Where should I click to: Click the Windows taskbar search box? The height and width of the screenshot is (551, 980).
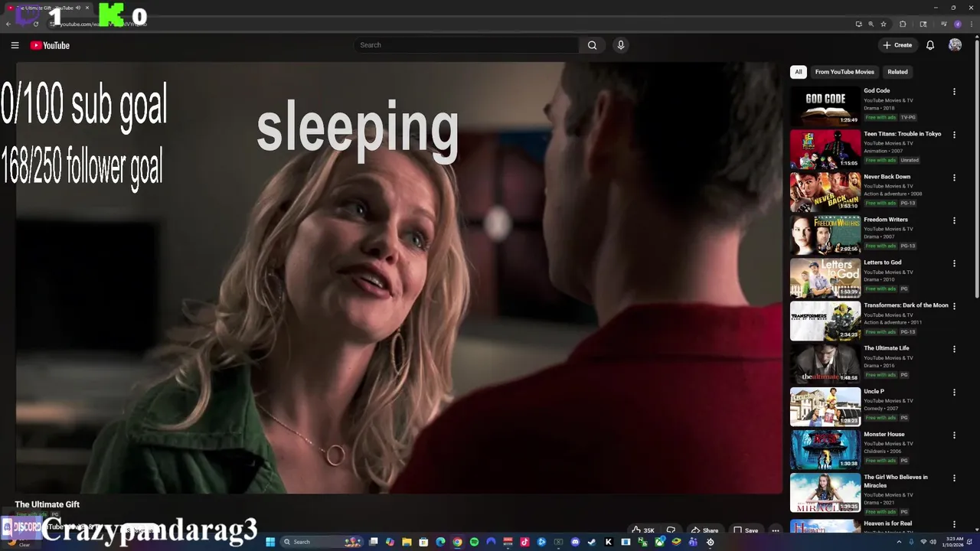coord(322,542)
